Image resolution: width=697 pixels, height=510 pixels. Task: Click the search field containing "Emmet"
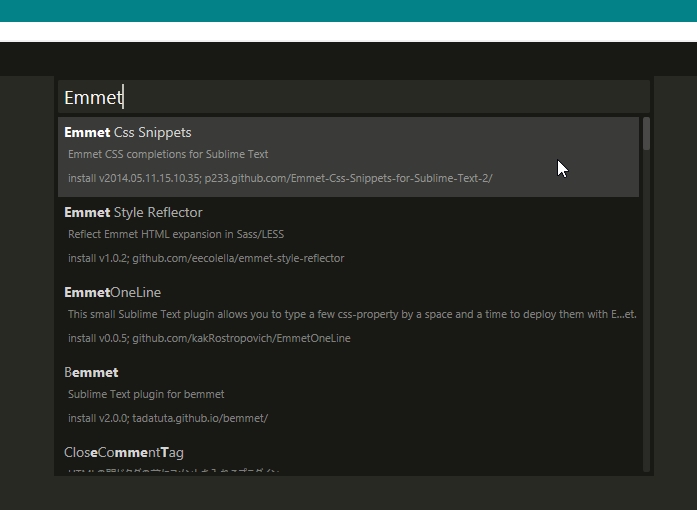click(x=350, y=97)
